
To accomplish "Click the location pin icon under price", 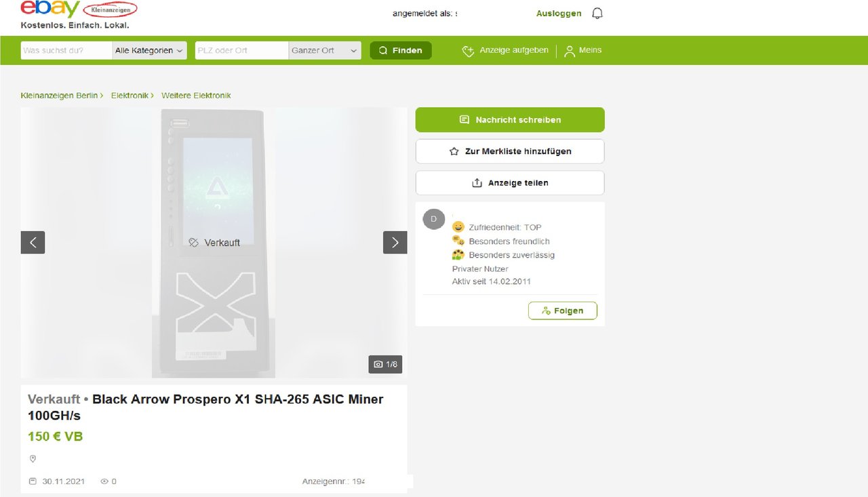I will pos(33,459).
